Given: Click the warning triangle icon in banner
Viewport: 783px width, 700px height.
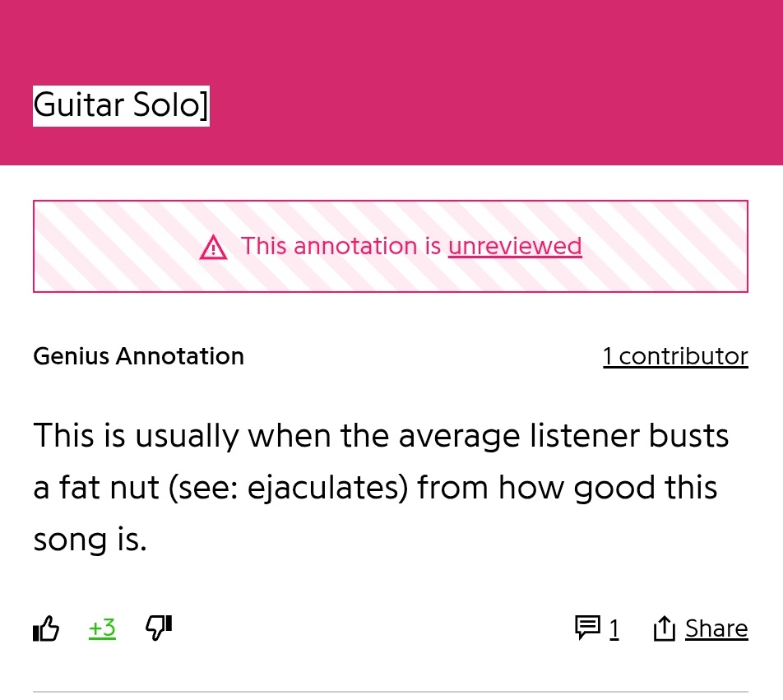Looking at the screenshot, I should 213,247.
